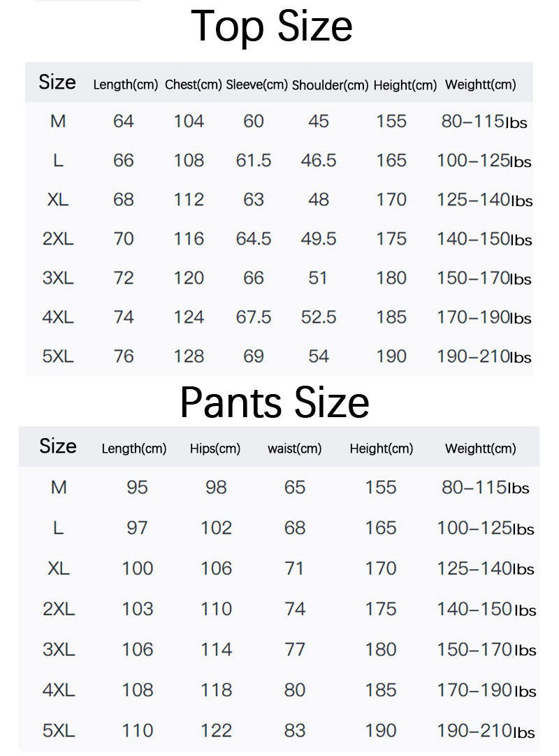The image size is (559, 756).
Task: Click pants length value 103 for 2XL
Action: [137, 609]
